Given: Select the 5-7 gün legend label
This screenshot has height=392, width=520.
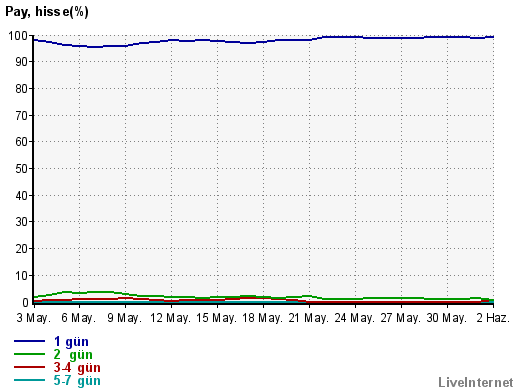Looking at the screenshot, I should (x=77, y=381).
